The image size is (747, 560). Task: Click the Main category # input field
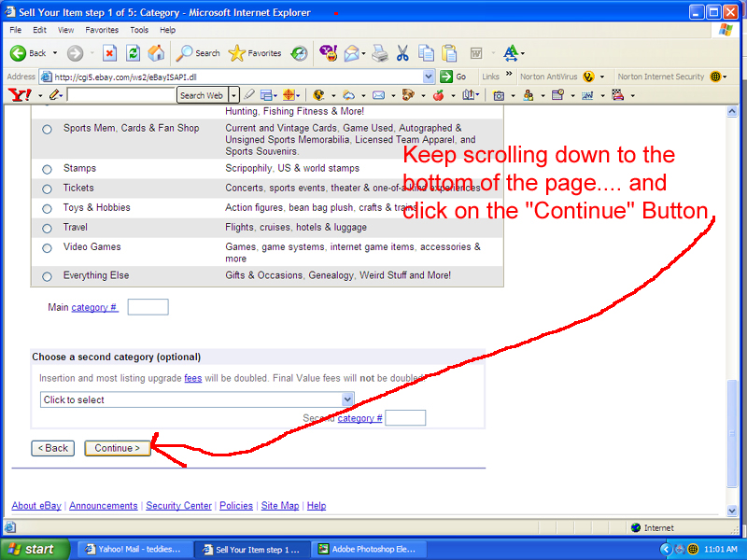point(148,307)
